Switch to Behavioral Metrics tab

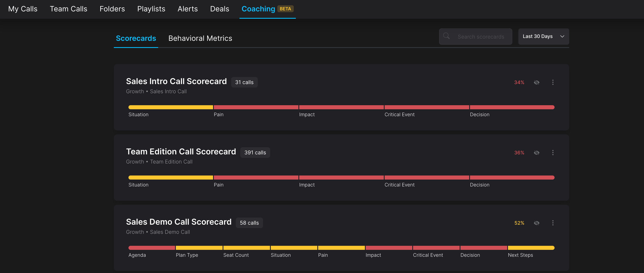tap(200, 38)
